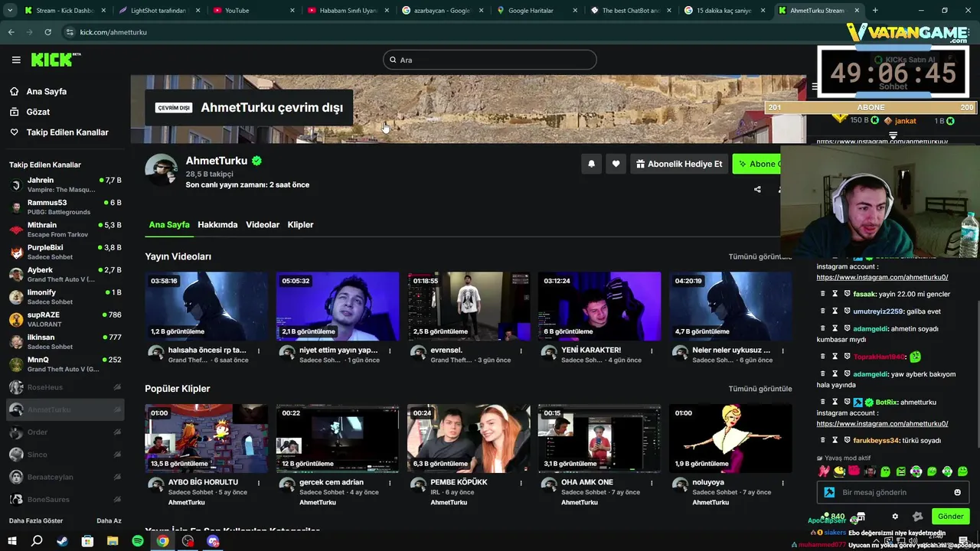Image resolution: width=980 pixels, height=551 pixels.
Task: Open options menu for 'noluyoya' clip
Action: pyautogui.click(x=782, y=483)
